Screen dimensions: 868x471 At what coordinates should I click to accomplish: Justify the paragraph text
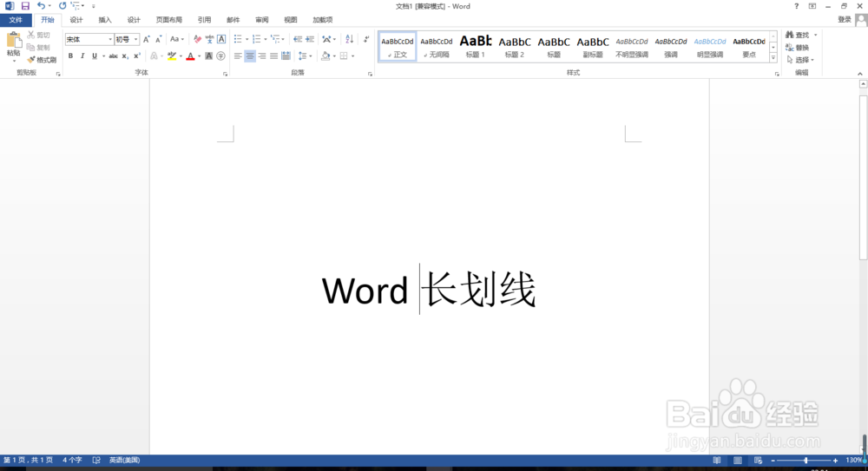[x=274, y=56]
